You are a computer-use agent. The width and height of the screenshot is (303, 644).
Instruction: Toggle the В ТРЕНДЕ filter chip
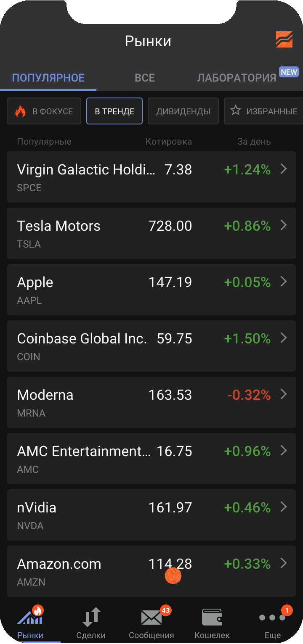point(114,111)
